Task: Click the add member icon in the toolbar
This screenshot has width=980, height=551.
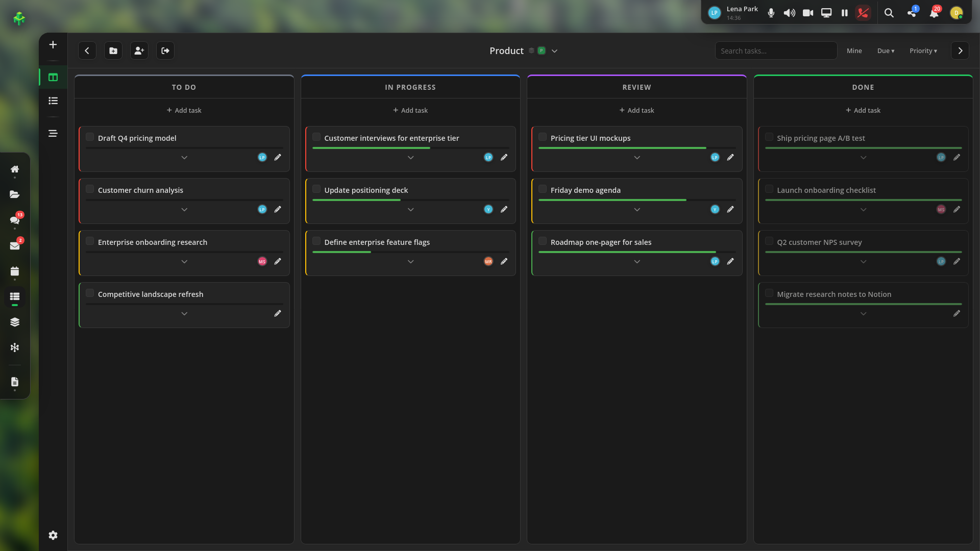Action: pyautogui.click(x=139, y=51)
